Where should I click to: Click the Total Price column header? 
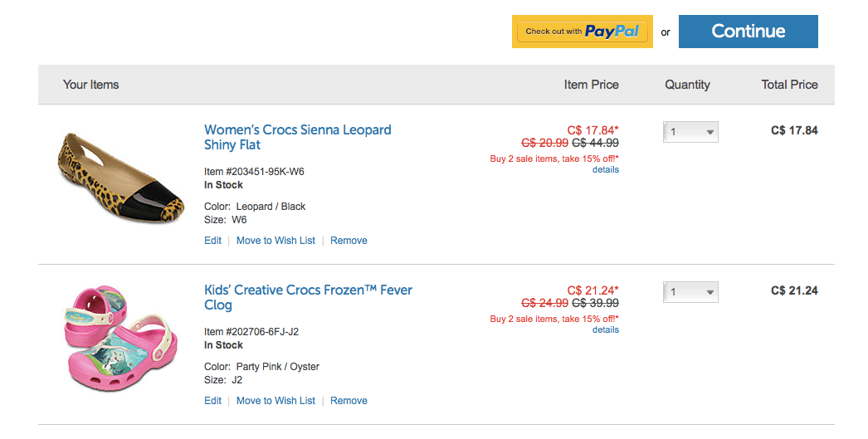[x=789, y=85]
